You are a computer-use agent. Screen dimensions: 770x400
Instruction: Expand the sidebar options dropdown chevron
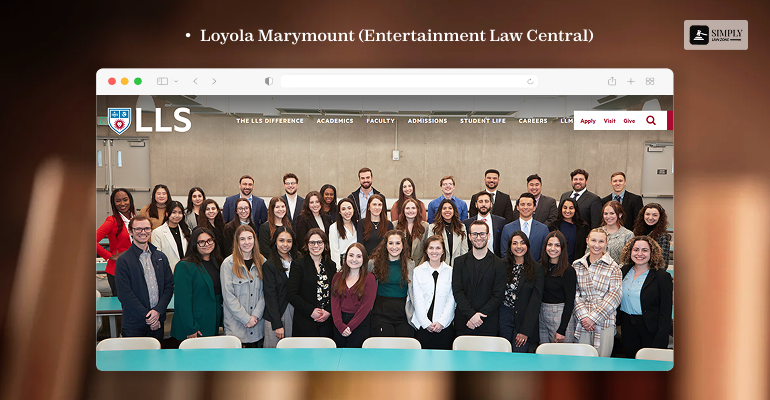tap(176, 81)
